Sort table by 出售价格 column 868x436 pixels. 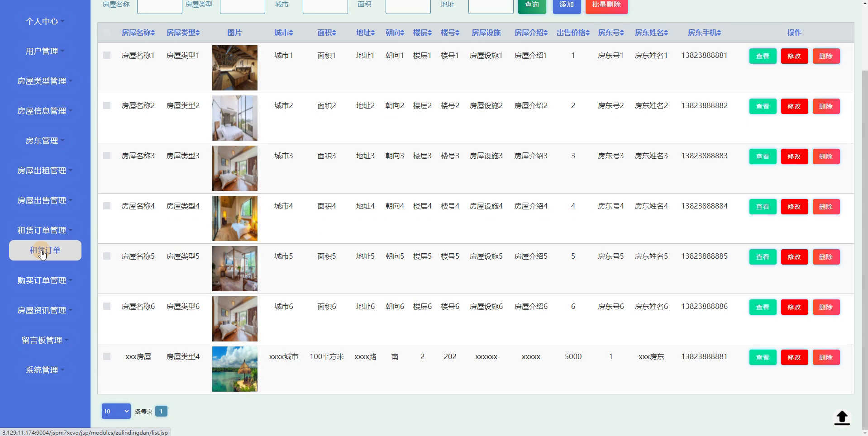pos(573,33)
